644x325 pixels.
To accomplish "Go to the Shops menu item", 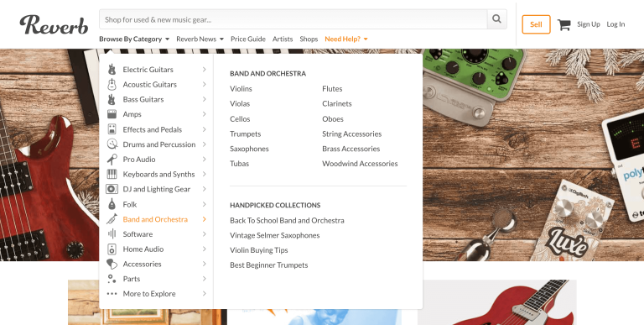I will coord(309,39).
